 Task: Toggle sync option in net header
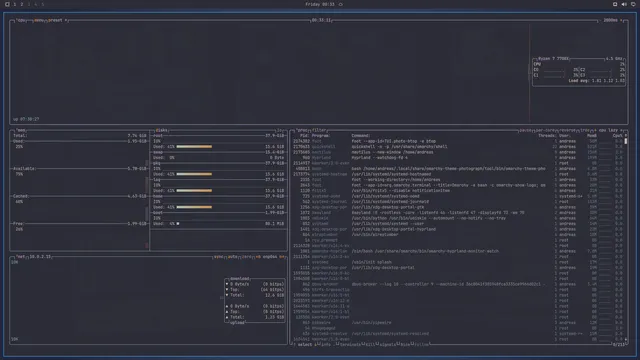(219, 257)
